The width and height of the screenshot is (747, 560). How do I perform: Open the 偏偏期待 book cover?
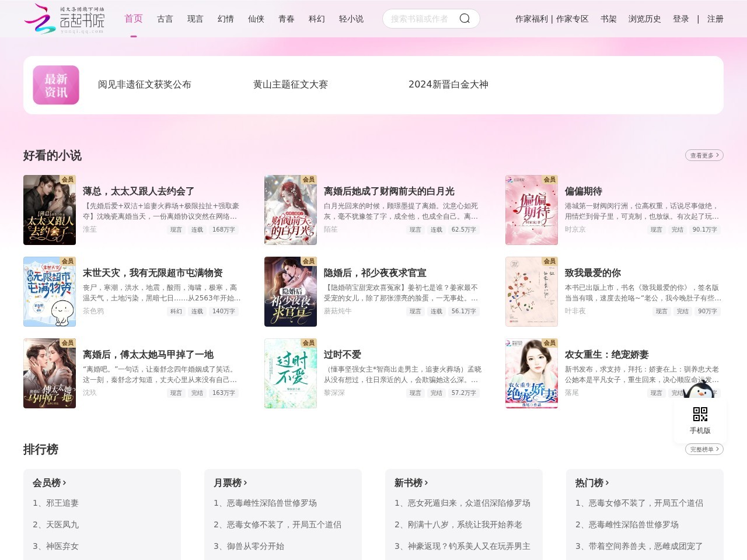point(531,210)
